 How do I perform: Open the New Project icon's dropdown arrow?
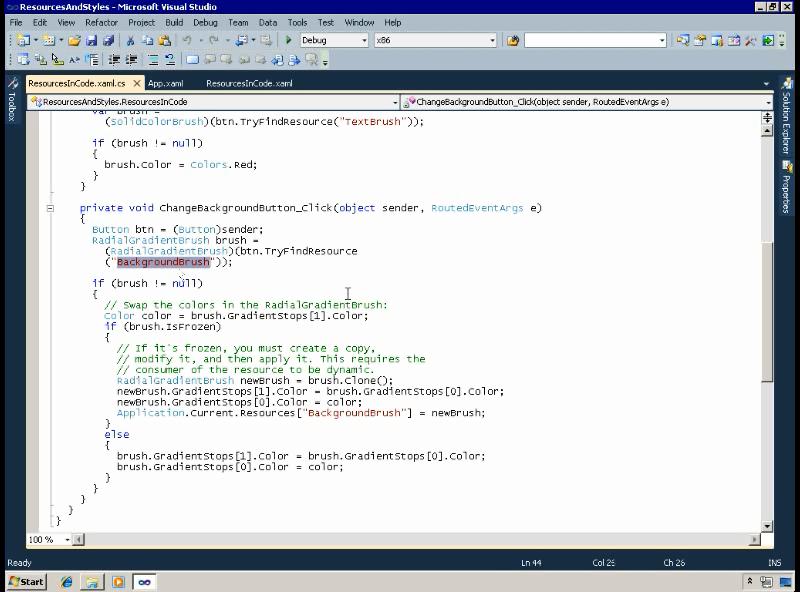(36, 40)
